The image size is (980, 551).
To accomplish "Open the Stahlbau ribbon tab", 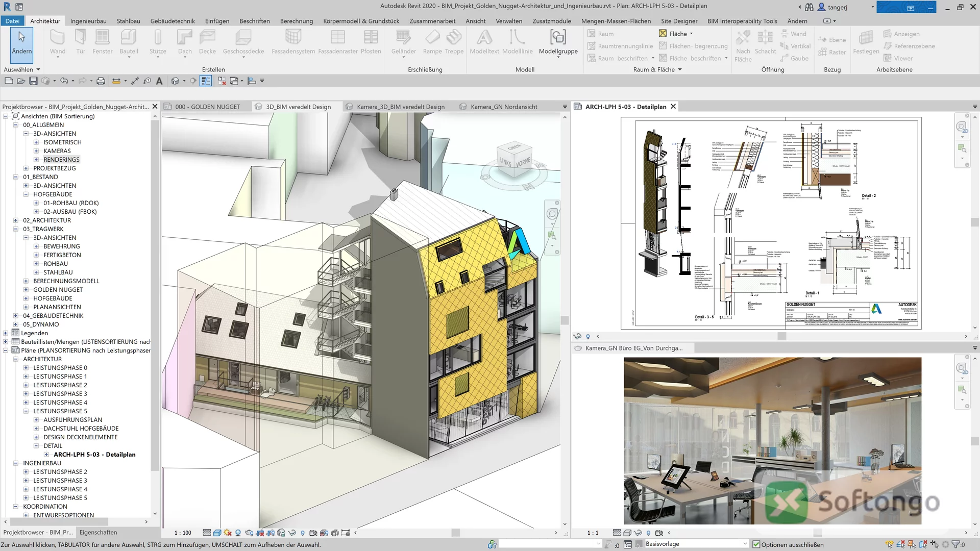I will [128, 21].
